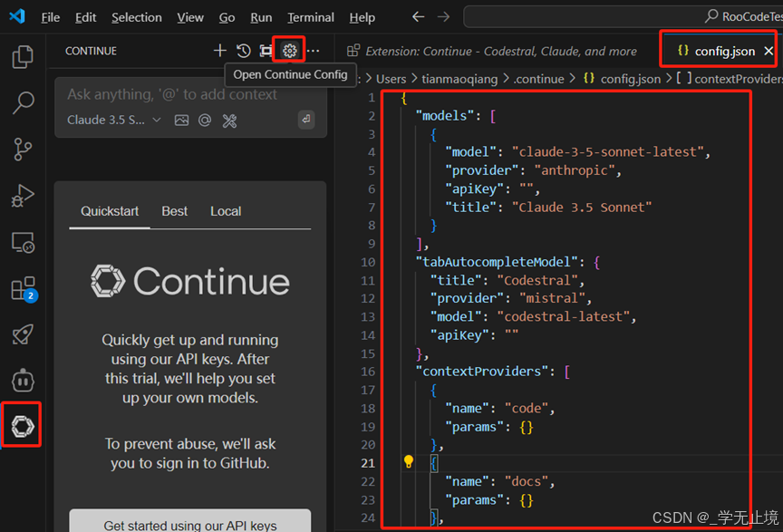Viewport: 783px width, 532px height.
Task: Switch to the Local tab
Action: pos(226,211)
